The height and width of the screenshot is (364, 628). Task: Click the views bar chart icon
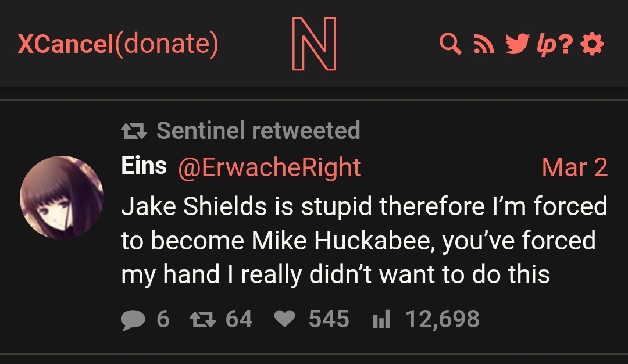click(x=381, y=319)
